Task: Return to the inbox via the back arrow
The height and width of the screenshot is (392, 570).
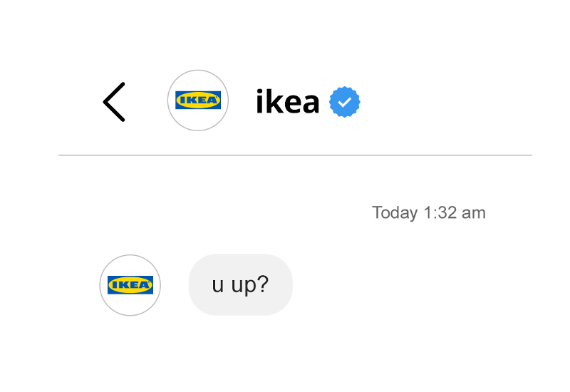Action: (x=114, y=102)
